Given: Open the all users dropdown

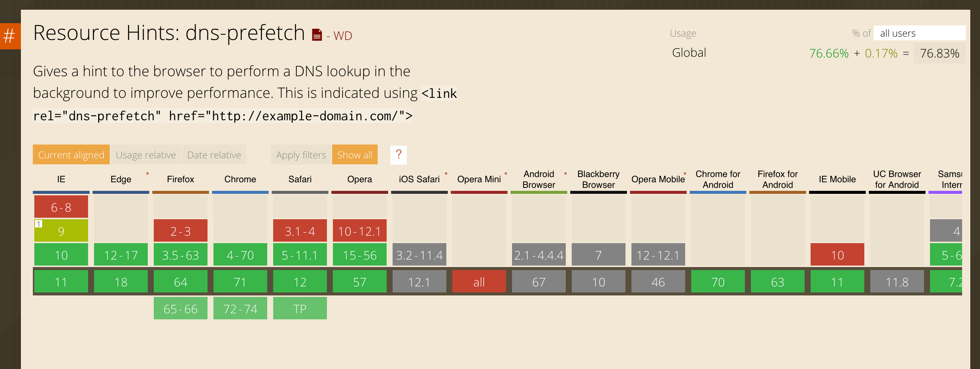Looking at the screenshot, I should [x=919, y=33].
